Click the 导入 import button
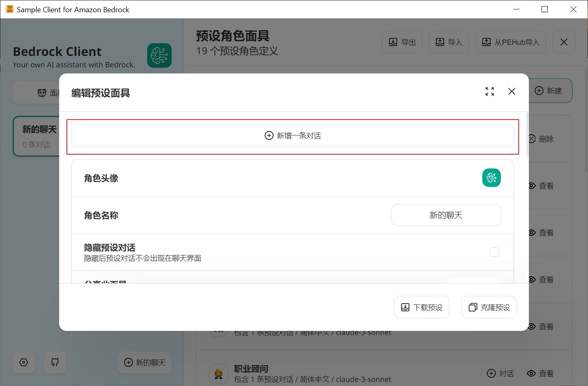Image resolution: width=588 pixels, height=386 pixels. [449, 42]
